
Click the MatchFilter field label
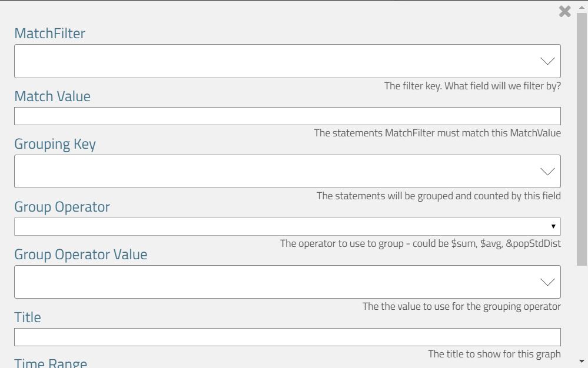point(49,34)
